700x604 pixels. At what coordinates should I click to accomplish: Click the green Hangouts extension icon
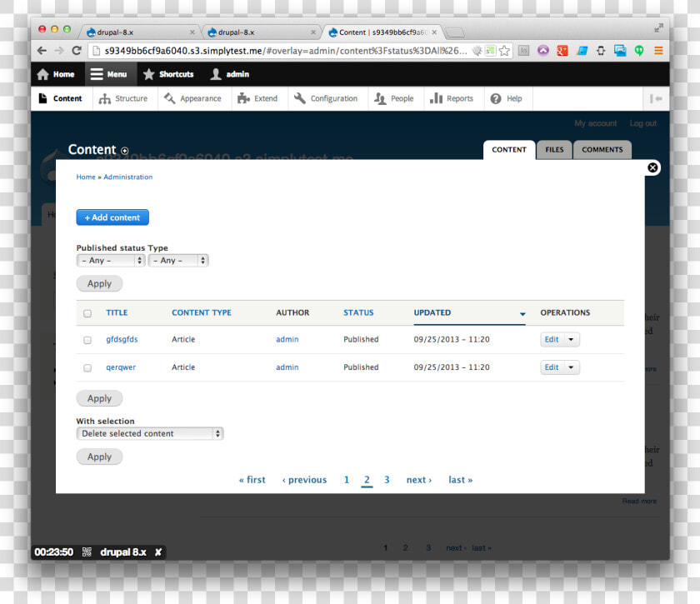[x=639, y=51]
